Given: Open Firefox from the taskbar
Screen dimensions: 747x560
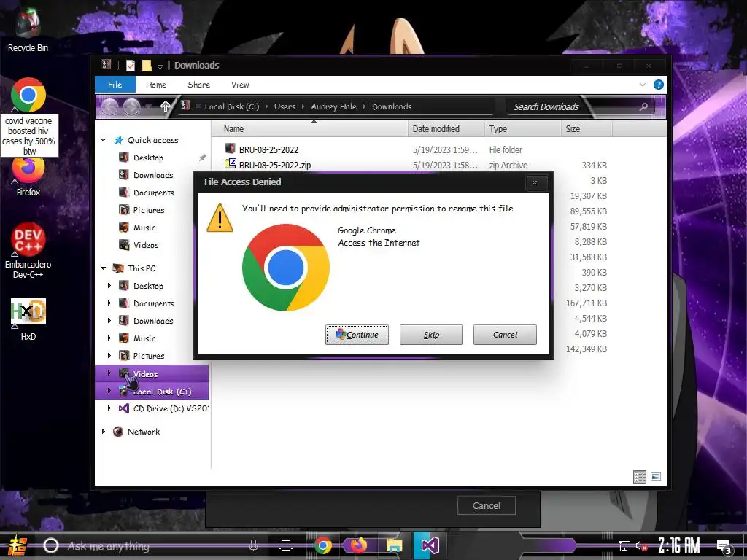Looking at the screenshot, I should [x=358, y=545].
